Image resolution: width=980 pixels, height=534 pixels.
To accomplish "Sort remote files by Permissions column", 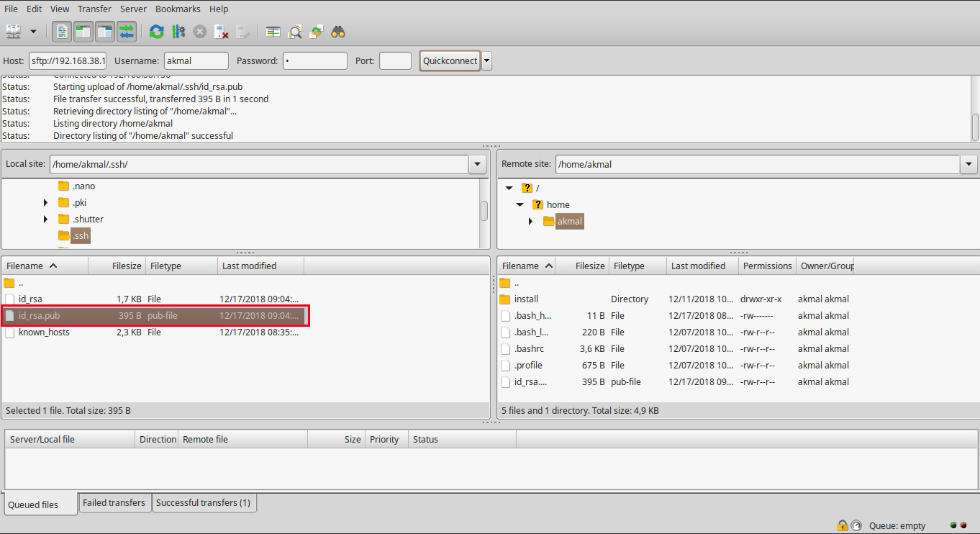I will [x=767, y=266].
